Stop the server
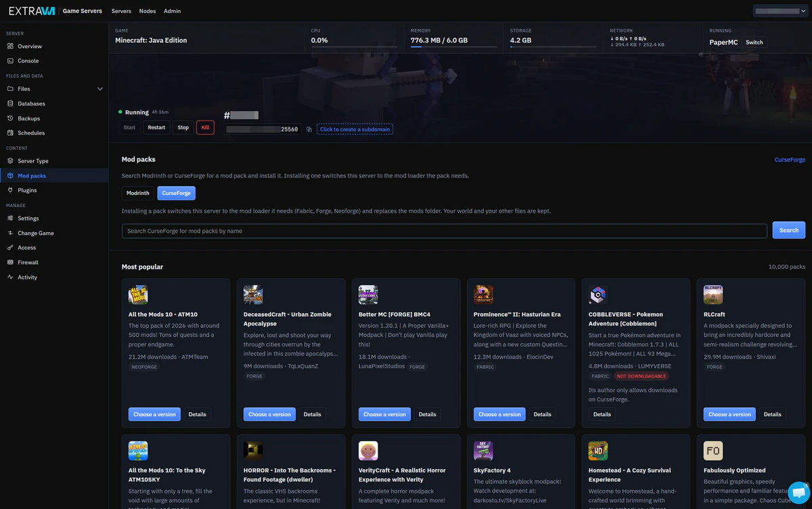The image size is (812, 509). (x=183, y=127)
